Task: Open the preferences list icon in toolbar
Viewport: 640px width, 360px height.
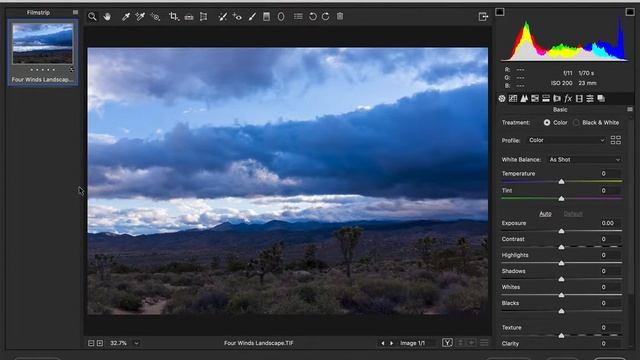Action: point(298,17)
